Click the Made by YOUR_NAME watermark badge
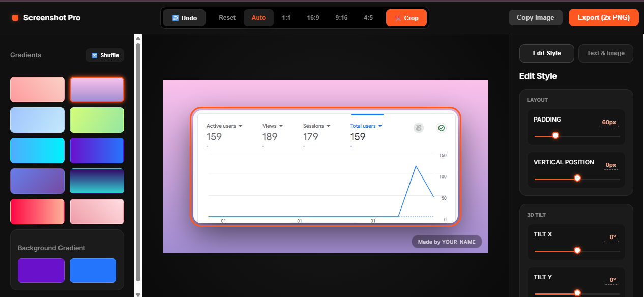 (447, 242)
